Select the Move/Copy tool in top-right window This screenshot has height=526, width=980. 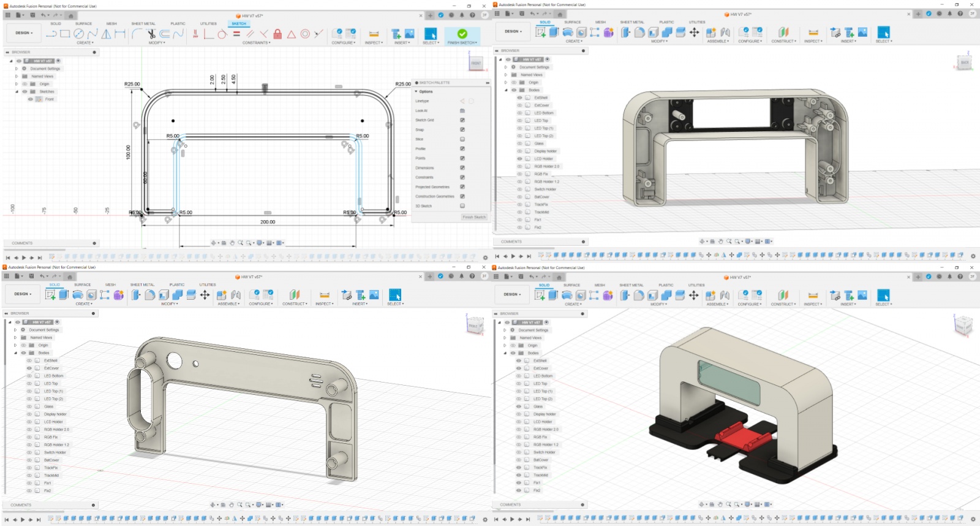pos(694,32)
